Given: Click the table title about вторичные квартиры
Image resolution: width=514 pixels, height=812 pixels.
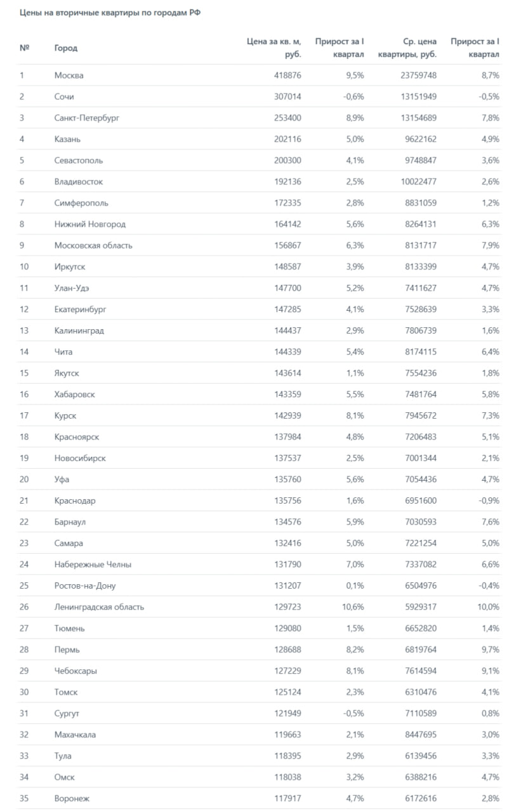Looking at the screenshot, I should pos(110,13).
